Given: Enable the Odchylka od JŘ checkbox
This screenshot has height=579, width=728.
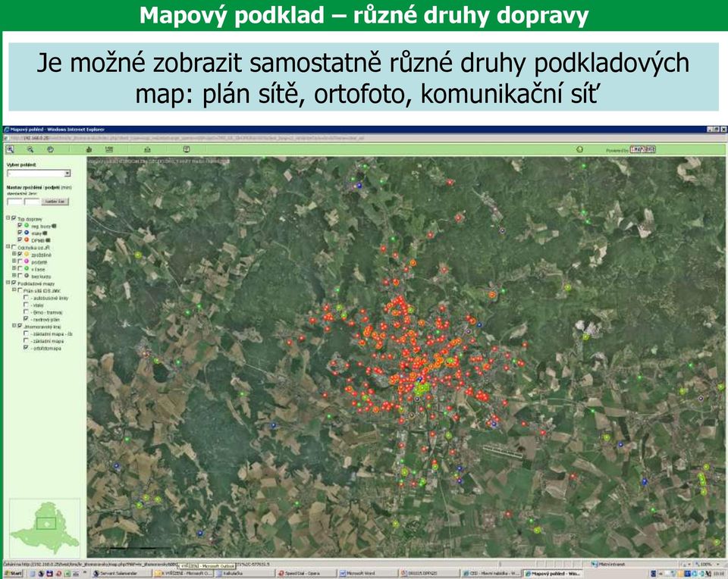Looking at the screenshot, I should (14, 247).
